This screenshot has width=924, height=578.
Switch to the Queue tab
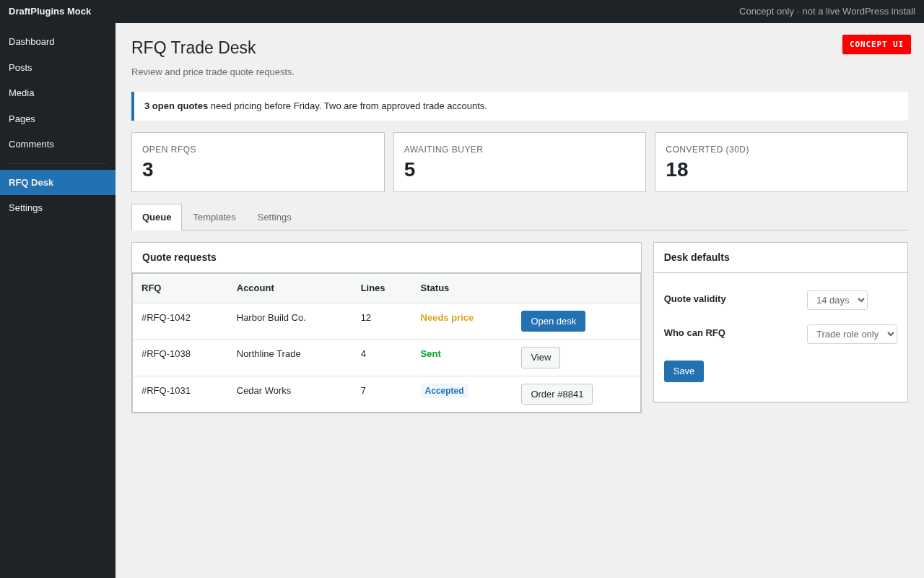[157, 217]
